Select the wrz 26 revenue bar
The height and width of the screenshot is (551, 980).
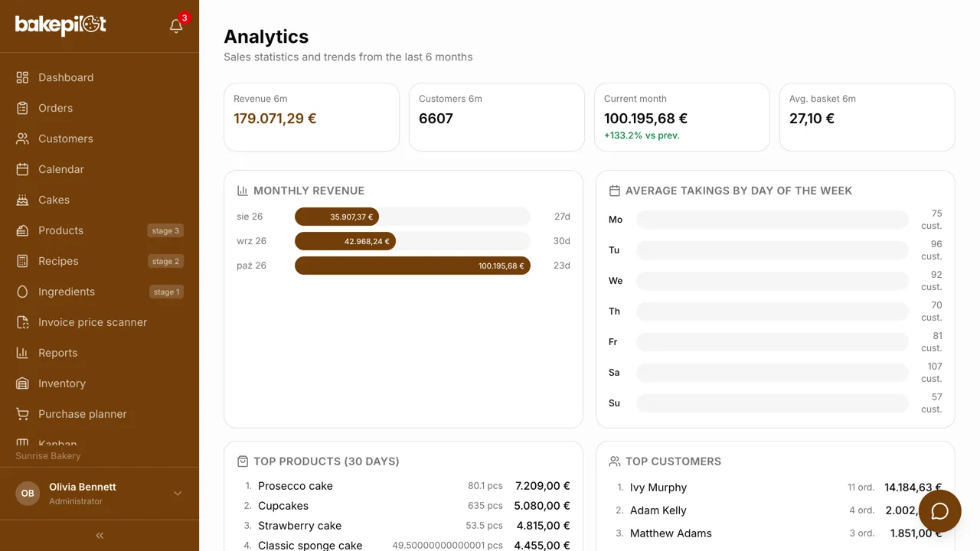point(345,241)
